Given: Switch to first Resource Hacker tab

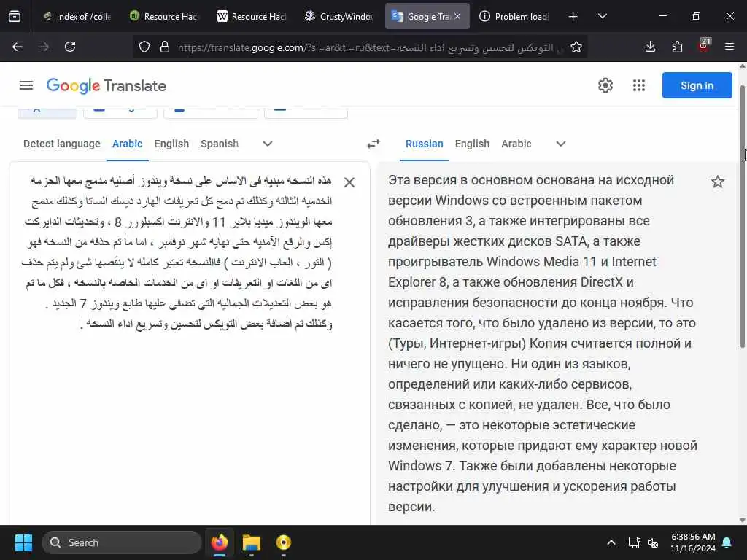Looking at the screenshot, I should click(x=164, y=17).
